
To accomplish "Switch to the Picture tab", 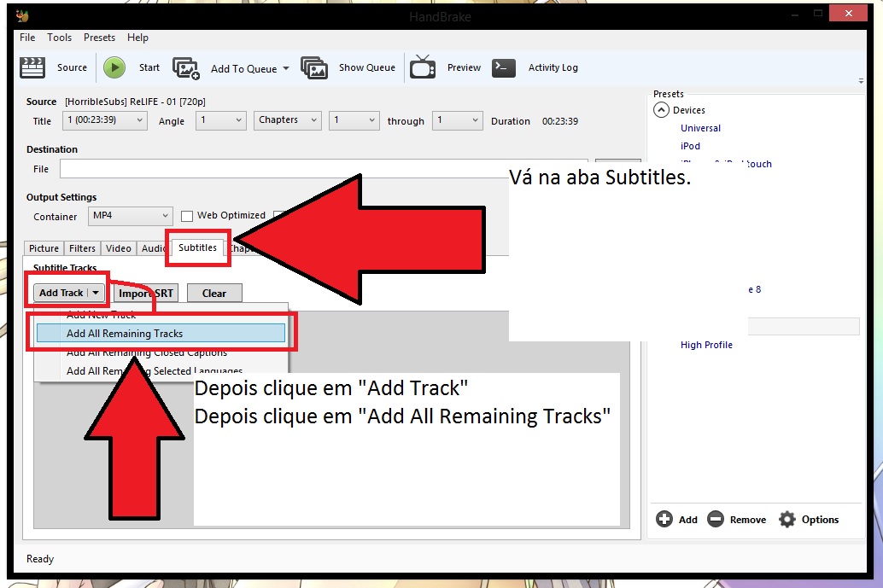I will point(44,248).
